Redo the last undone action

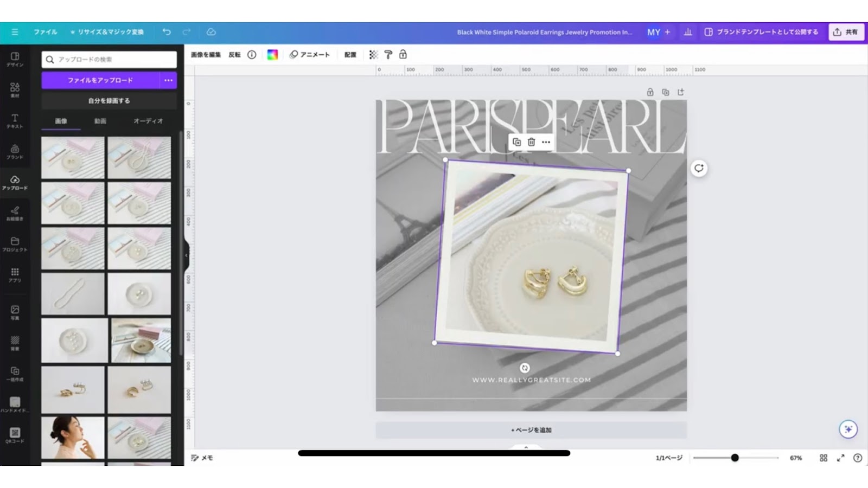(x=187, y=32)
